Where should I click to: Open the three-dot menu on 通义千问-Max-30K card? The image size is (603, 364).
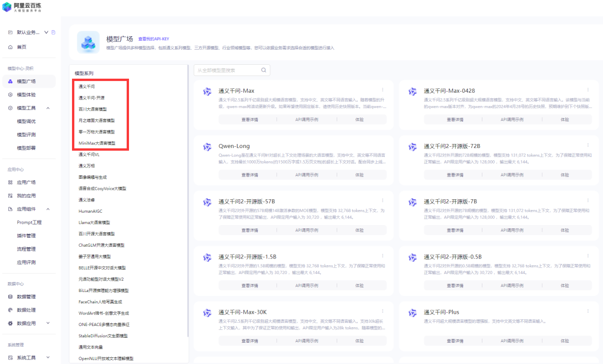(382, 311)
